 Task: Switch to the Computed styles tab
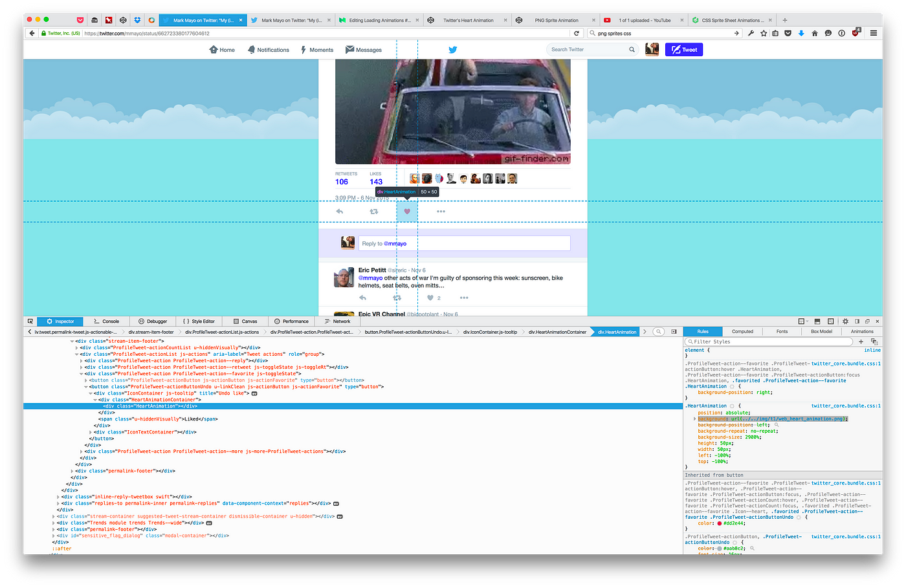pos(742,331)
